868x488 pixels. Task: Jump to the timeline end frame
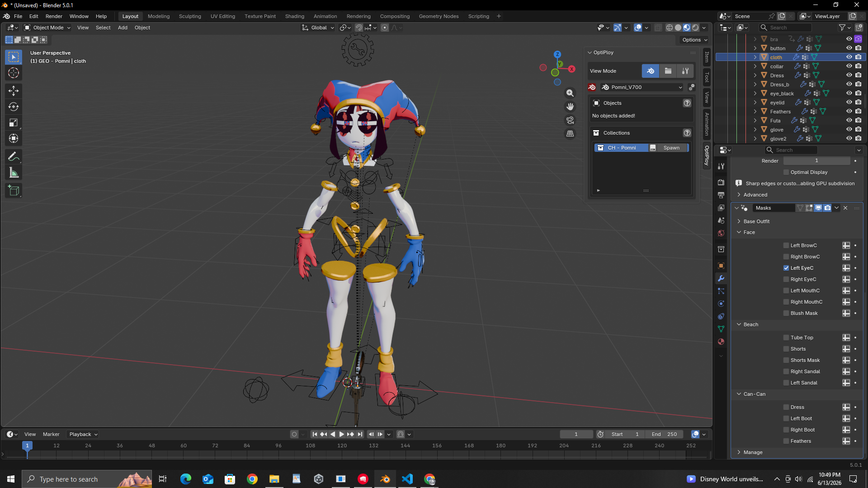[360, 434]
